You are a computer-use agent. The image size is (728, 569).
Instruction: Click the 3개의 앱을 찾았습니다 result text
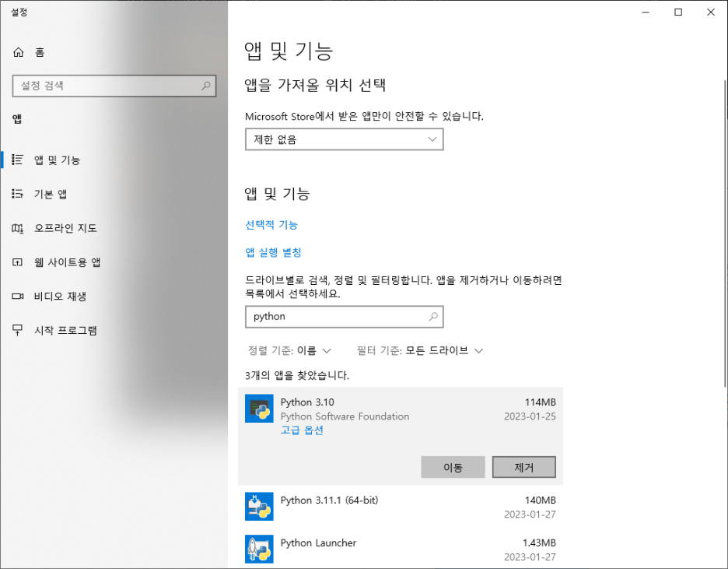[297, 375]
